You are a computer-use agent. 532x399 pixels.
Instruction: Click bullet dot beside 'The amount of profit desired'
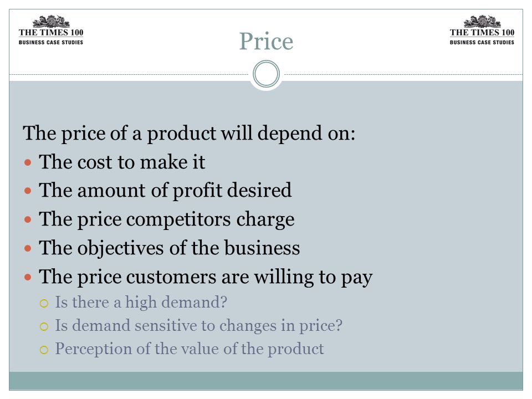(x=28, y=191)
